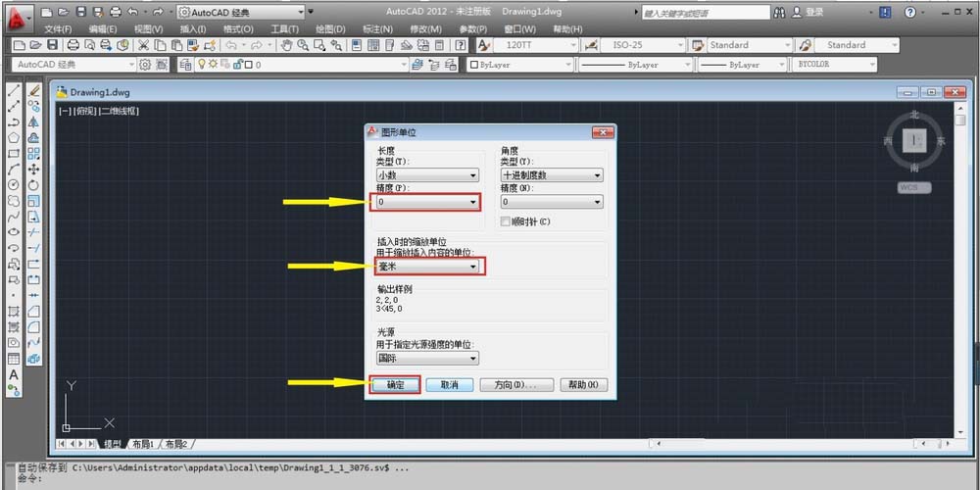Screen dimensions: 980x490
Task: Switch to the 布局2 layout tab
Action: (x=177, y=444)
